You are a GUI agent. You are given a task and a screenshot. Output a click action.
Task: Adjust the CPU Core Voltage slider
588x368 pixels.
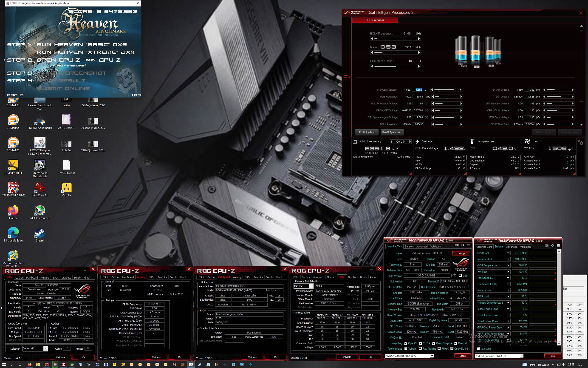point(446,90)
